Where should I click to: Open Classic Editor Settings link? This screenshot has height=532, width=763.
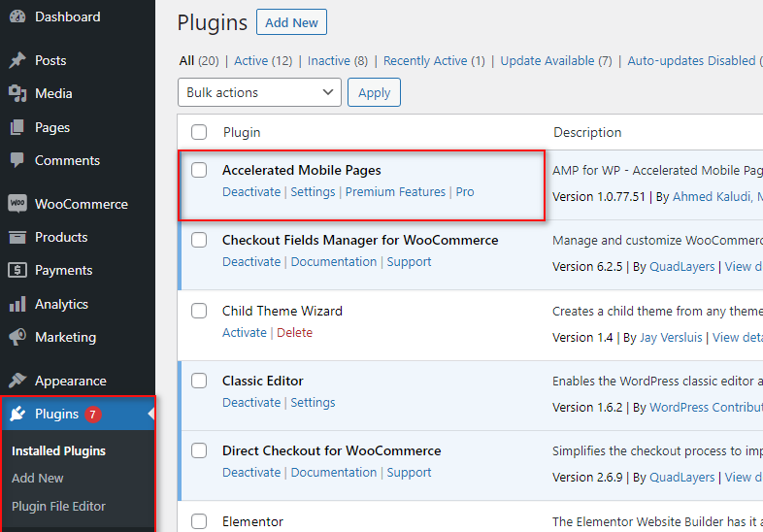[x=313, y=403]
